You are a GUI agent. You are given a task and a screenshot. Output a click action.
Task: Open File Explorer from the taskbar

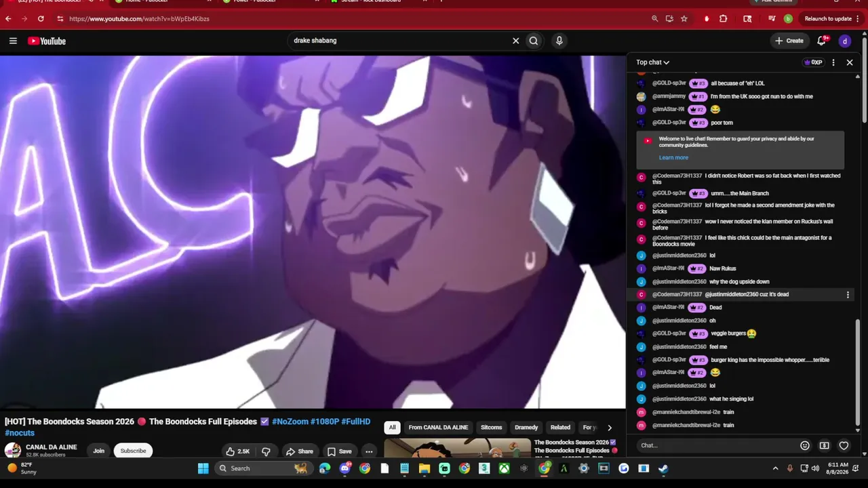(425, 468)
